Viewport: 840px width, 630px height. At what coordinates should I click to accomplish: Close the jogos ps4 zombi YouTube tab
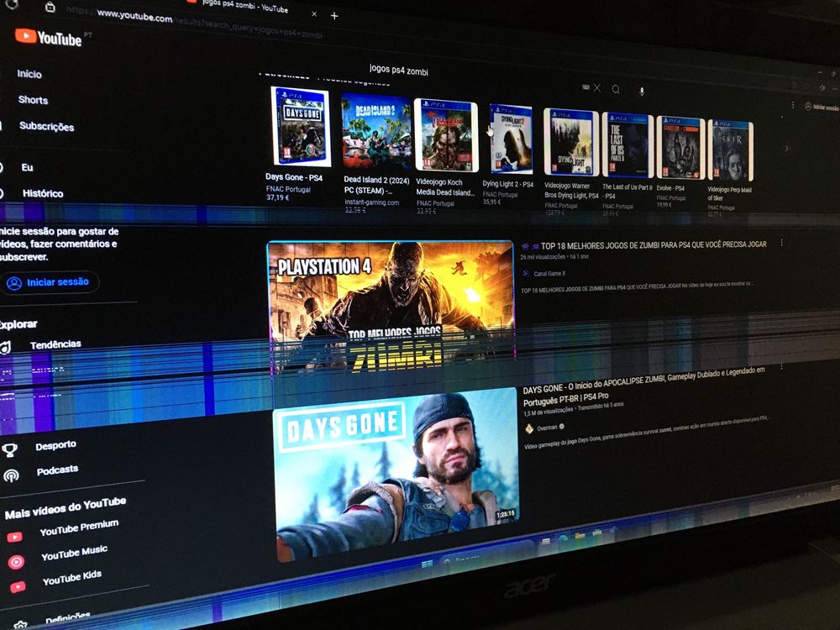click(x=314, y=14)
